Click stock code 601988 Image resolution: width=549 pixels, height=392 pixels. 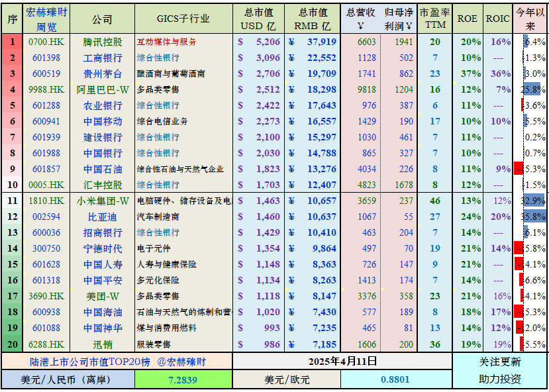click(46, 153)
